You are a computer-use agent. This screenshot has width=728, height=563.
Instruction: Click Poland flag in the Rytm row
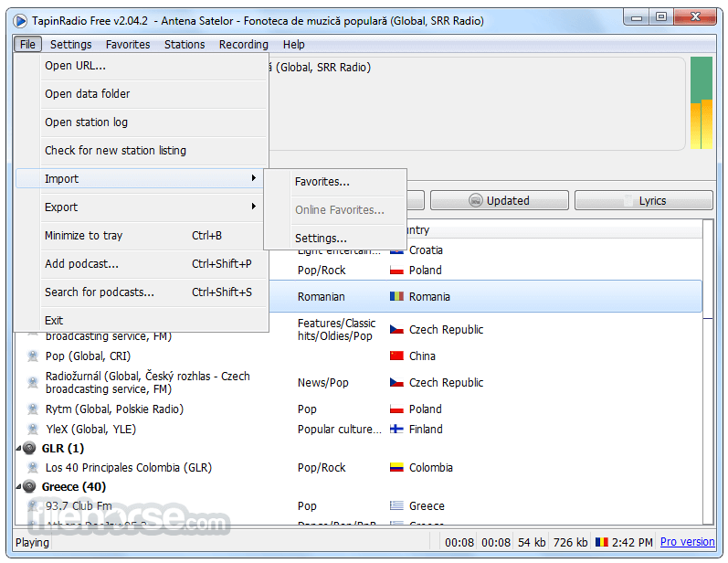pyautogui.click(x=396, y=409)
